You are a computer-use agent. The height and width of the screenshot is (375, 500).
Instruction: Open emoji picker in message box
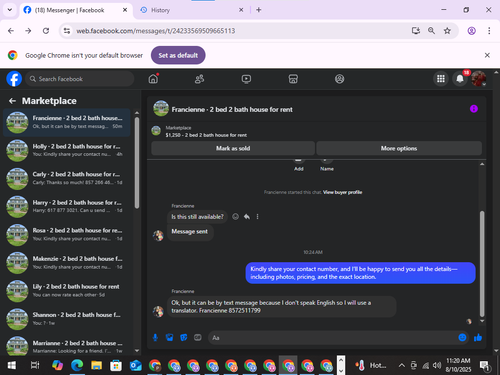coord(462,338)
